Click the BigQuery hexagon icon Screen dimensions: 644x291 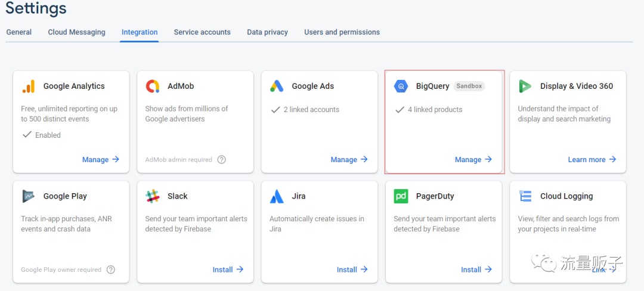coord(401,86)
